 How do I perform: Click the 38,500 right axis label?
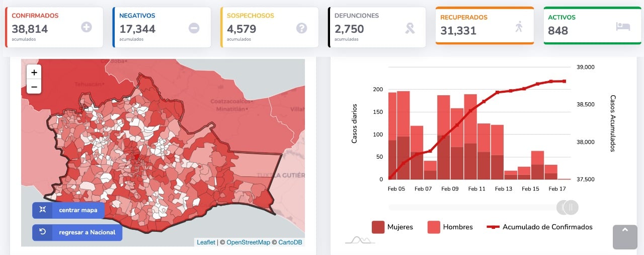[585, 104]
